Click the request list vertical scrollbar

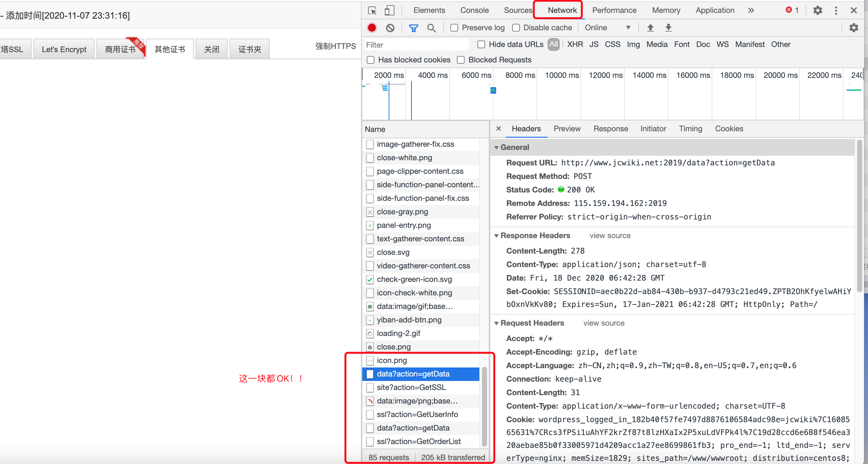[x=484, y=406]
